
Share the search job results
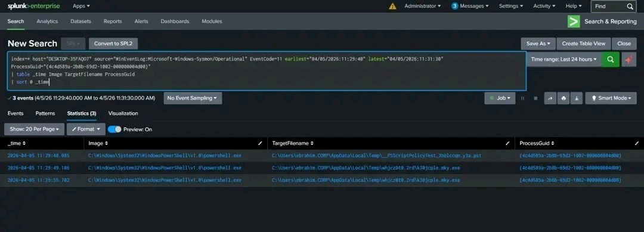point(550,98)
